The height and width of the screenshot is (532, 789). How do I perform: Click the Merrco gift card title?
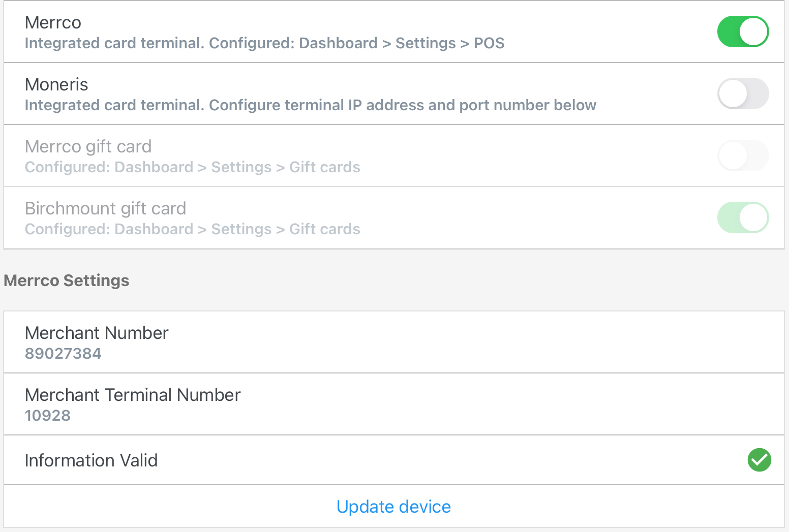(88, 146)
